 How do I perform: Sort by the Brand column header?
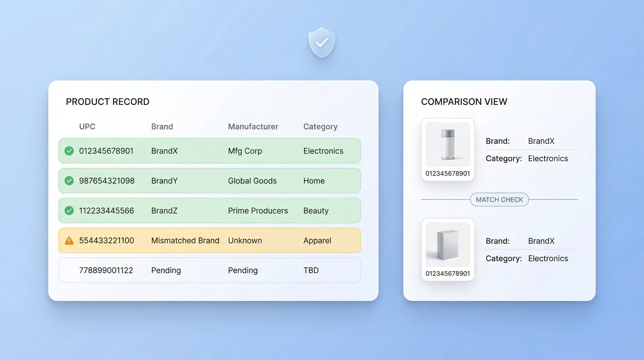coord(162,127)
